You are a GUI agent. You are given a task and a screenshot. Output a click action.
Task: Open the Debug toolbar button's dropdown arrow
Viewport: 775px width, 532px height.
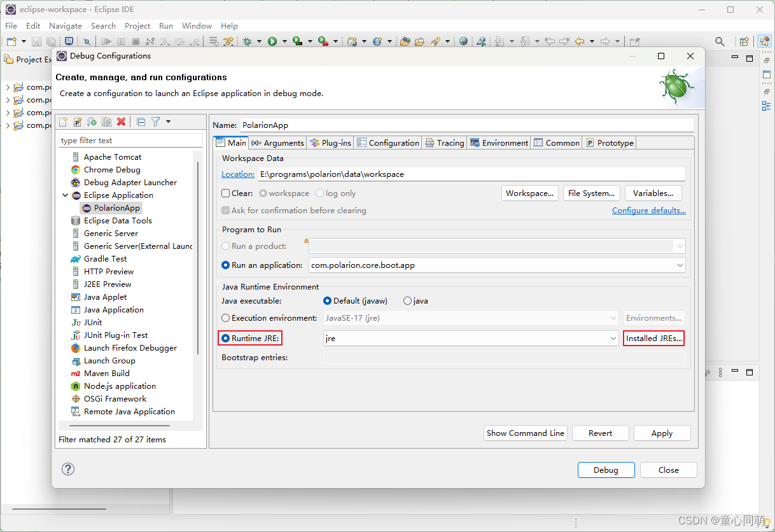click(x=260, y=41)
